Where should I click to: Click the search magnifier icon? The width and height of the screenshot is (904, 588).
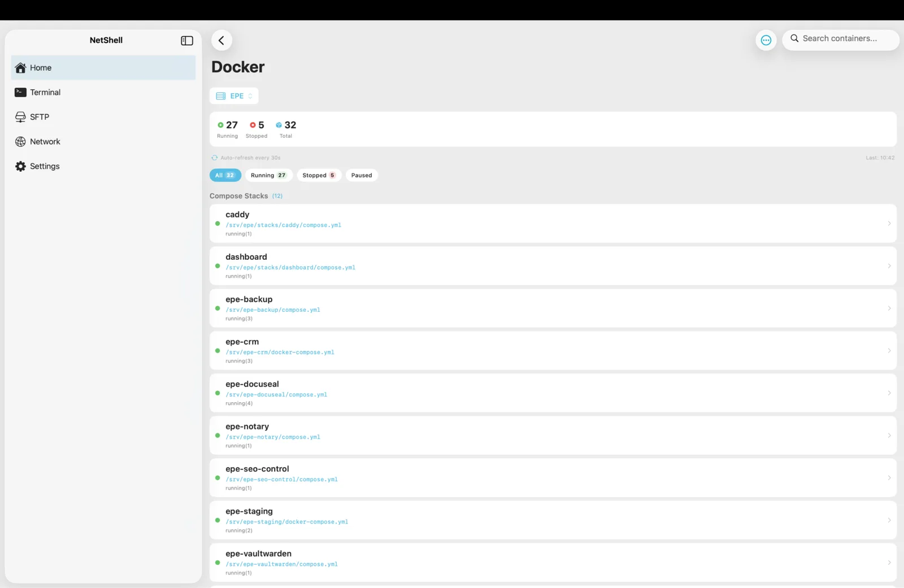(x=794, y=38)
